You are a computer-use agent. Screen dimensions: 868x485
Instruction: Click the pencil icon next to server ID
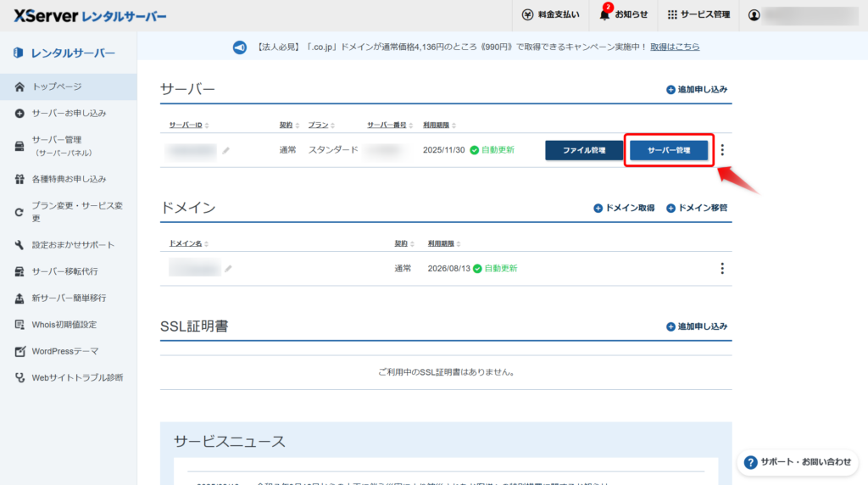[226, 150]
